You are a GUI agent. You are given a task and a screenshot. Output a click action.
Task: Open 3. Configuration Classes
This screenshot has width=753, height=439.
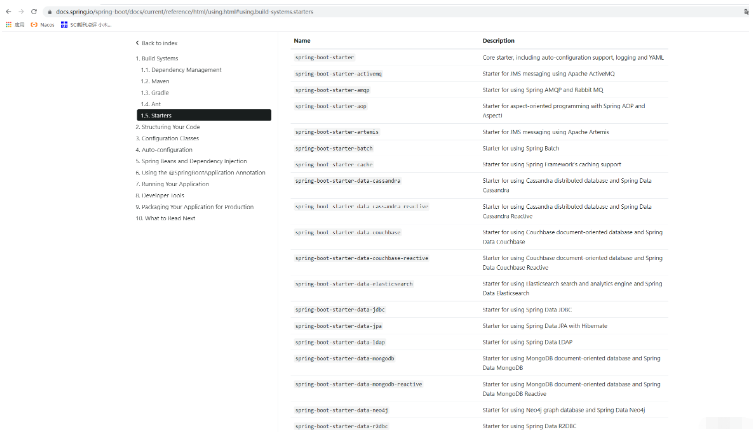tap(167, 138)
